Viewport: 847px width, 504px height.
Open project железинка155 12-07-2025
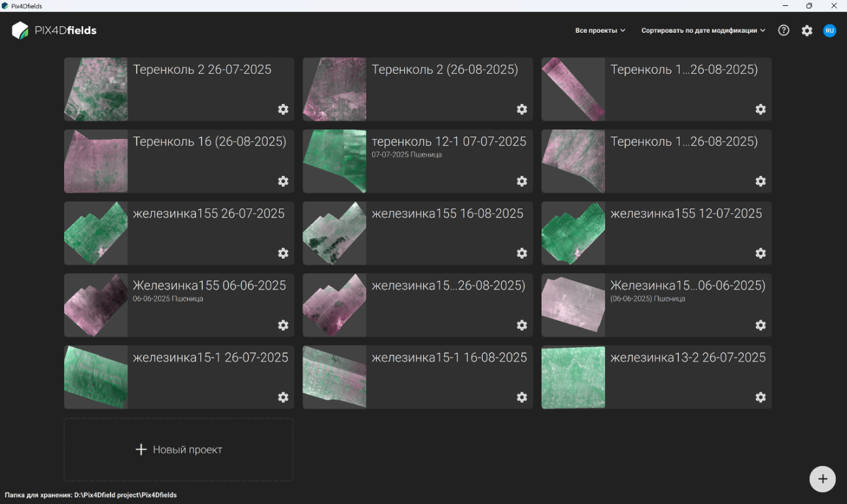tap(657, 233)
